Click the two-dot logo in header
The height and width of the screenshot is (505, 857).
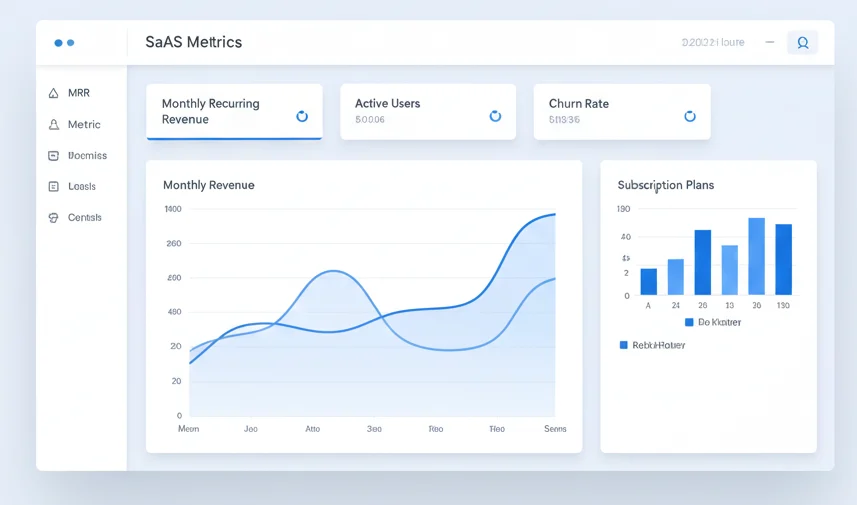pos(64,43)
